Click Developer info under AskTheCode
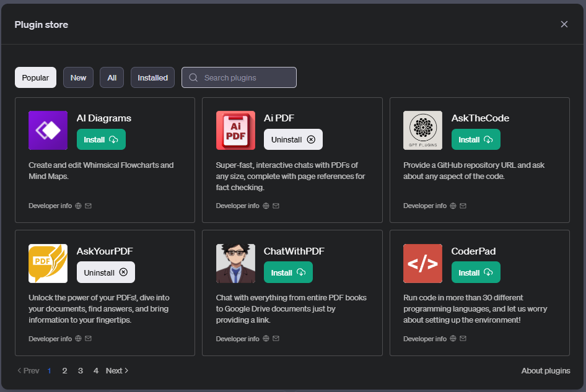The width and height of the screenshot is (586, 392). click(x=425, y=206)
